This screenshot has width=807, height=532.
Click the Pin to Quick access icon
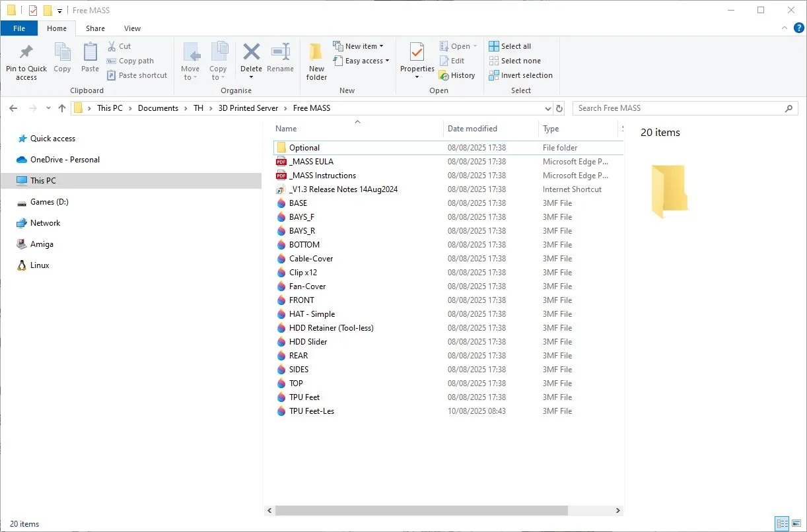tap(26, 53)
